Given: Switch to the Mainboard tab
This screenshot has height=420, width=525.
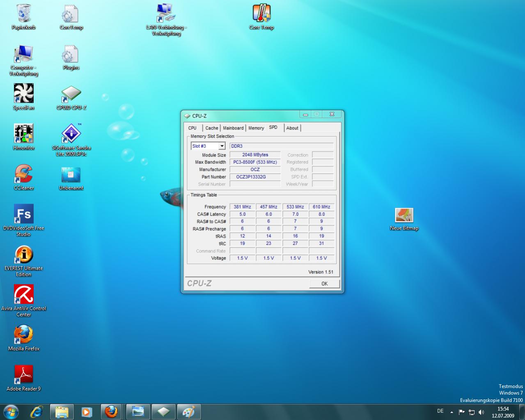Looking at the screenshot, I should (x=233, y=128).
